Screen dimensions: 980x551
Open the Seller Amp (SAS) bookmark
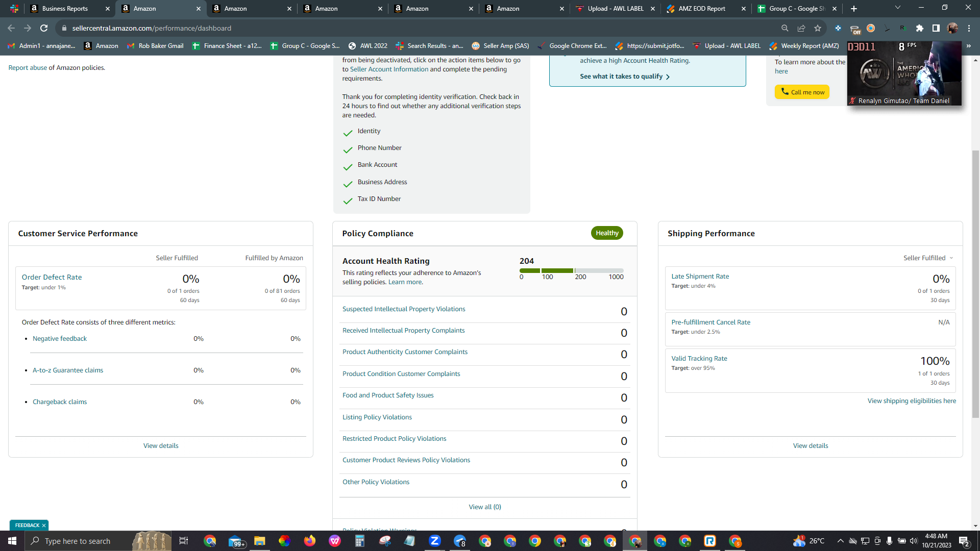pos(500,46)
